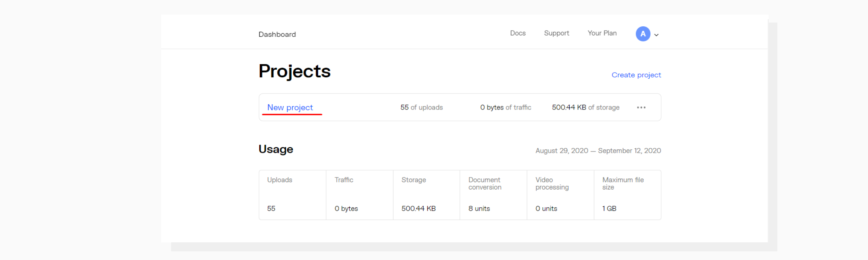This screenshot has height=260, width=868.
Task: Open the account avatar icon
Action: click(x=643, y=34)
